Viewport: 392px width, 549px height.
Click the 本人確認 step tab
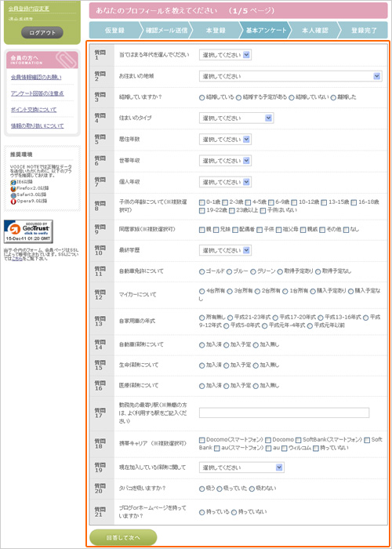pos(314,30)
